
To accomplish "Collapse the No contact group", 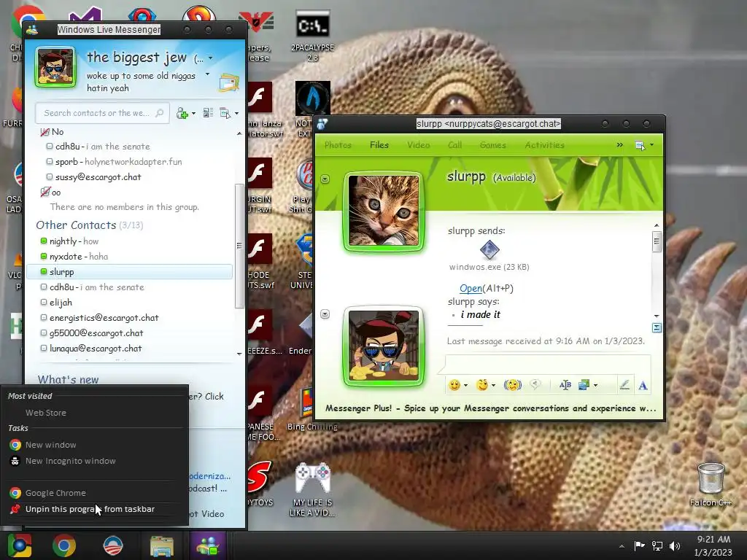I will (44, 132).
